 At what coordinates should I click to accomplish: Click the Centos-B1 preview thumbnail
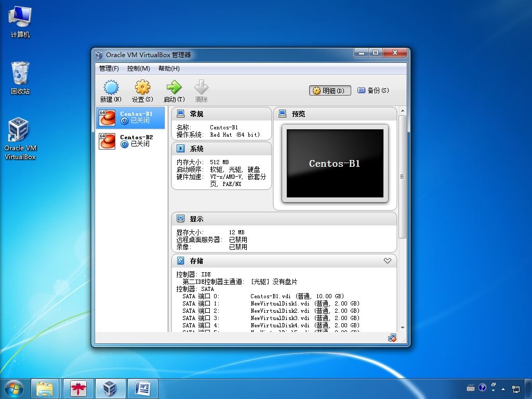coord(335,163)
